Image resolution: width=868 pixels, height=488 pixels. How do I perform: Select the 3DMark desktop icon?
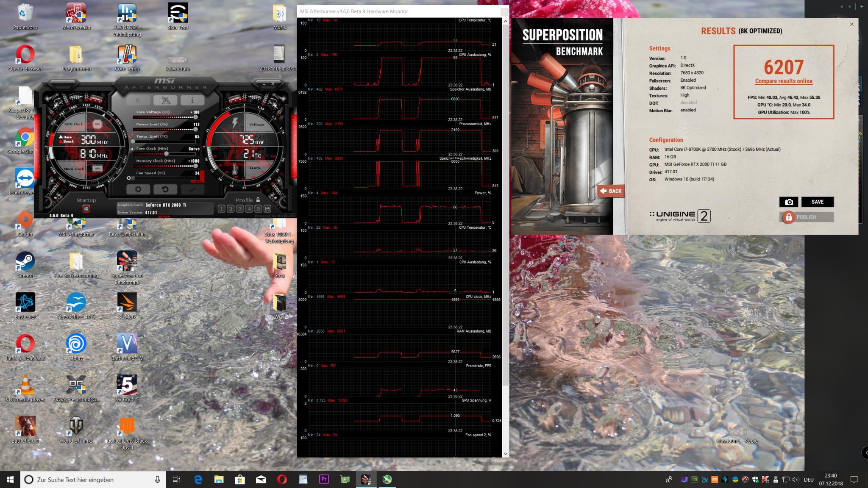pos(127,306)
